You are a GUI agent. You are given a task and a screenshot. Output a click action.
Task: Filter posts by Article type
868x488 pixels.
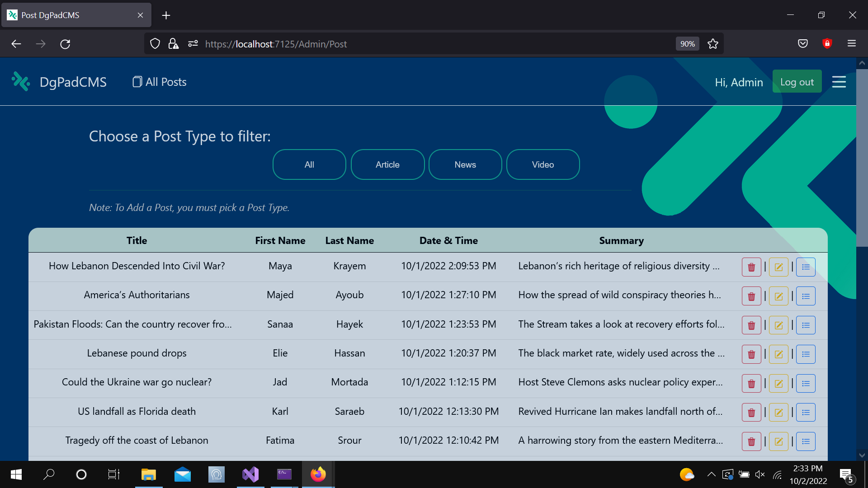387,164
